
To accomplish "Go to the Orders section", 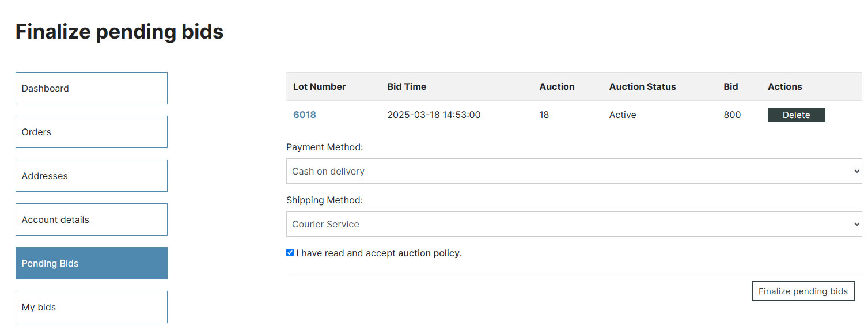I will 92,132.
